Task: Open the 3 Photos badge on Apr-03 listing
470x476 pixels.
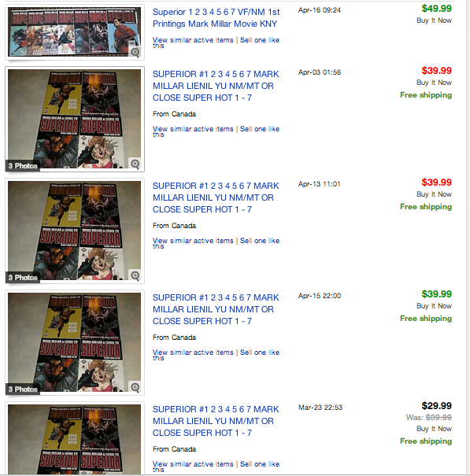Action: [23, 166]
